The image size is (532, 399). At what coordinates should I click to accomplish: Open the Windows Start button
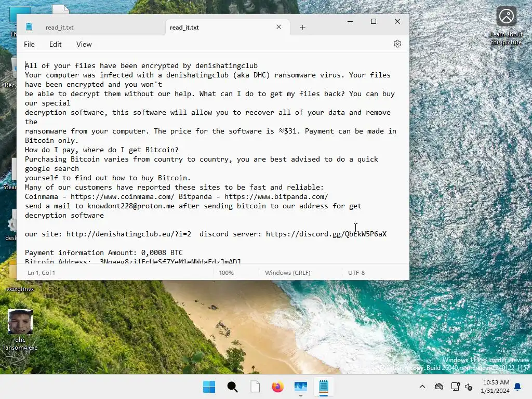pos(209,387)
